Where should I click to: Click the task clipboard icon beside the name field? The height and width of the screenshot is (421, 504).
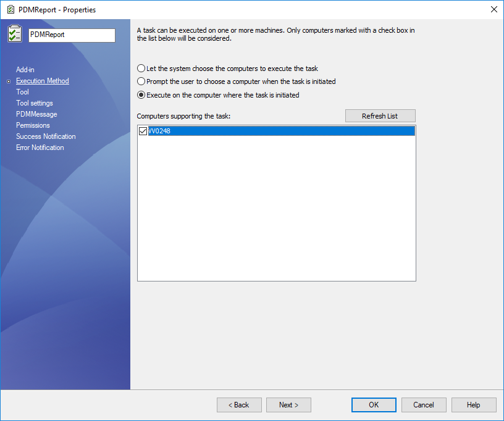click(15, 34)
